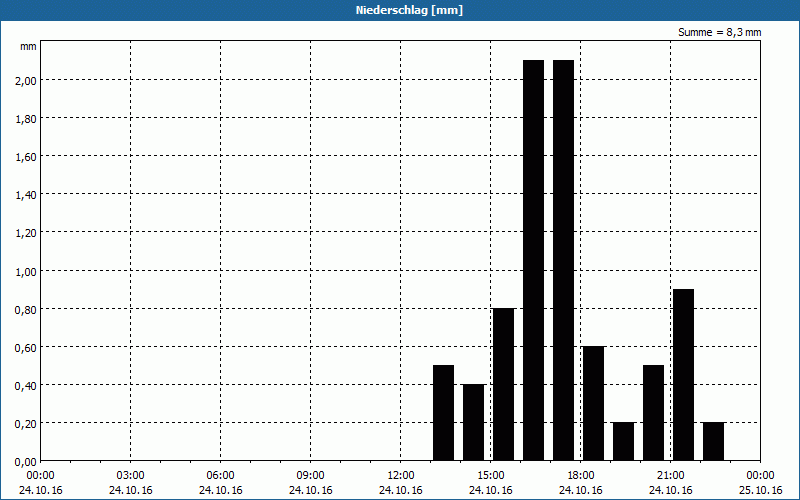Select the 0,80 mm bar after 15:00

click(503, 384)
